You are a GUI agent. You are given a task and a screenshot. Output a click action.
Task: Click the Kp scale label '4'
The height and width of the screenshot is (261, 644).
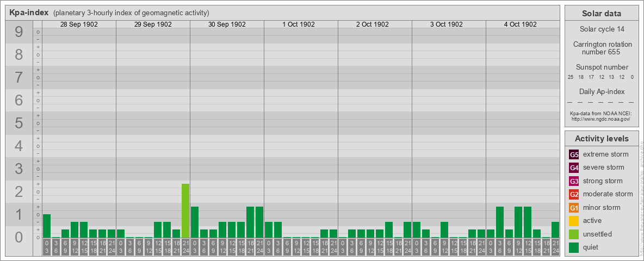(x=19, y=146)
